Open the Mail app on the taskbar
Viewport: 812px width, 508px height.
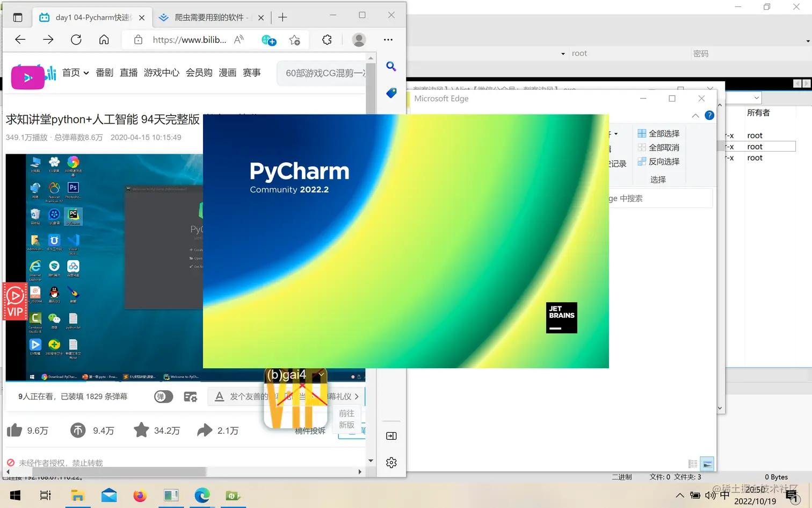click(x=109, y=496)
